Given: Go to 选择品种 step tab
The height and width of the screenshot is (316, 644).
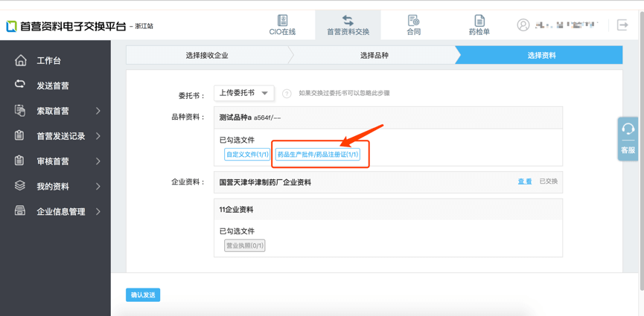Looking at the screenshot, I should click(x=374, y=56).
